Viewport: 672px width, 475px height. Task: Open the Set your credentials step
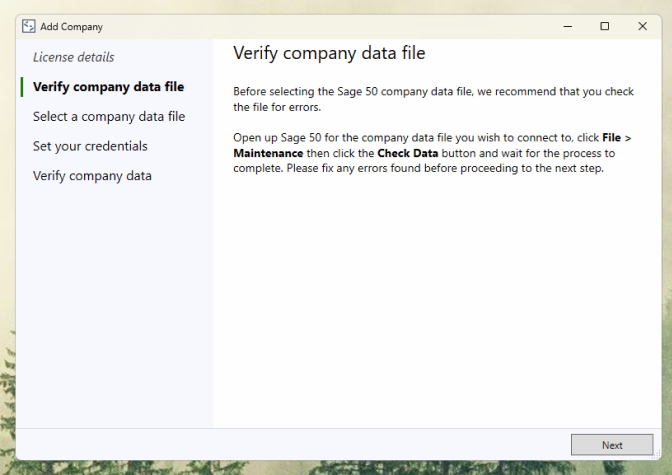coord(90,146)
